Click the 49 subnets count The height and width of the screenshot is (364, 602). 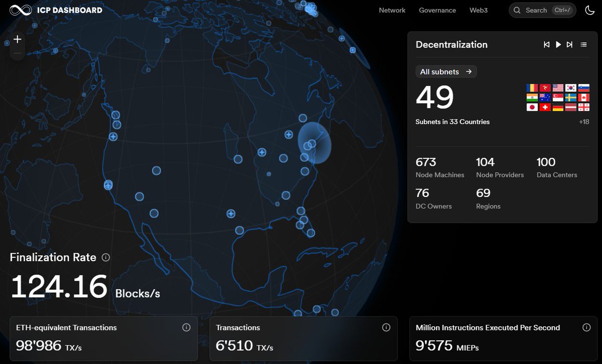435,97
